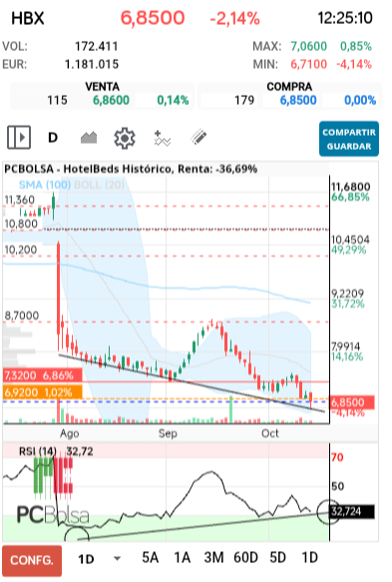Click the BOLL (20) indicator label

pos(99,185)
